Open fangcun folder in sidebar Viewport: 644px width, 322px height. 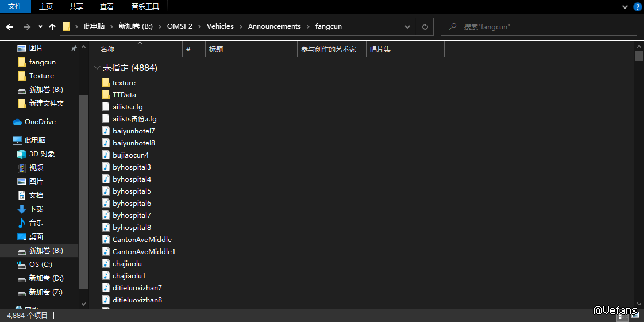tap(43, 62)
